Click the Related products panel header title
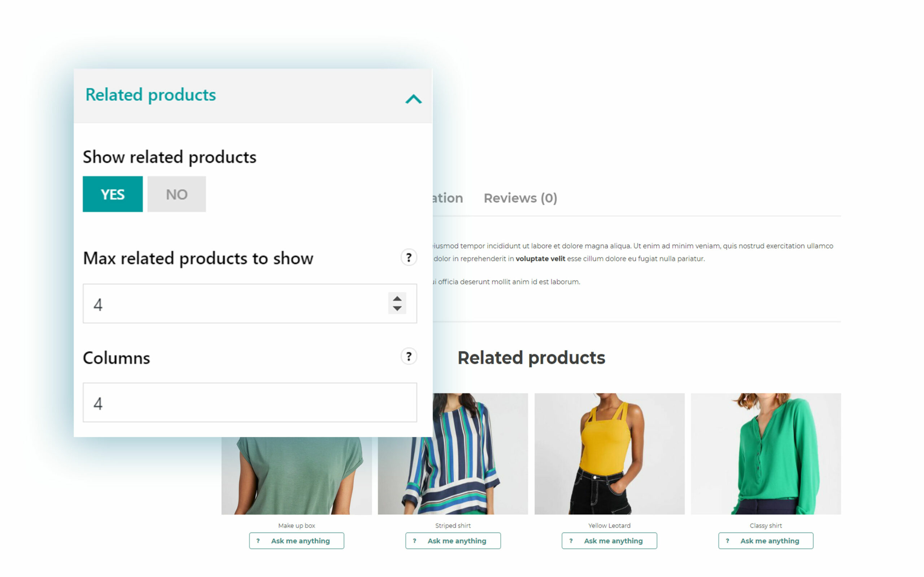 pyautogui.click(x=151, y=95)
